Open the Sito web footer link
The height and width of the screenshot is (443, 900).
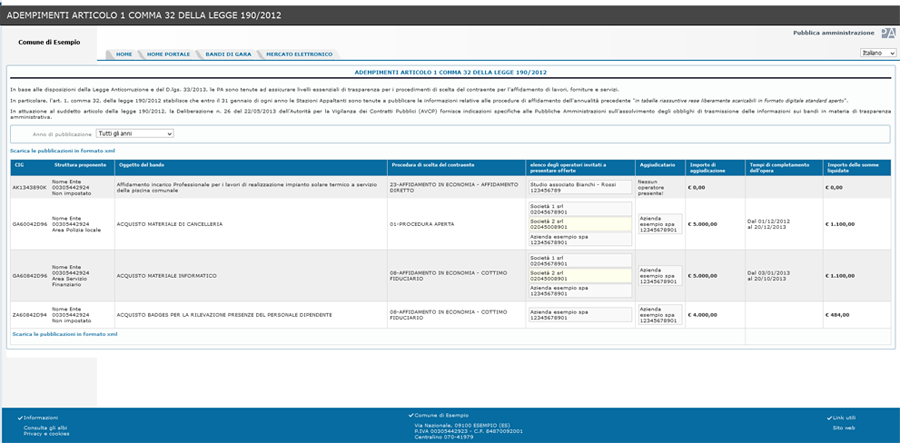point(844,428)
